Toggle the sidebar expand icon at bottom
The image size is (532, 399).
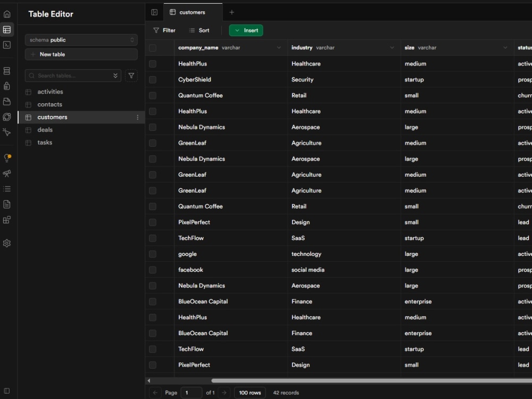point(7,390)
